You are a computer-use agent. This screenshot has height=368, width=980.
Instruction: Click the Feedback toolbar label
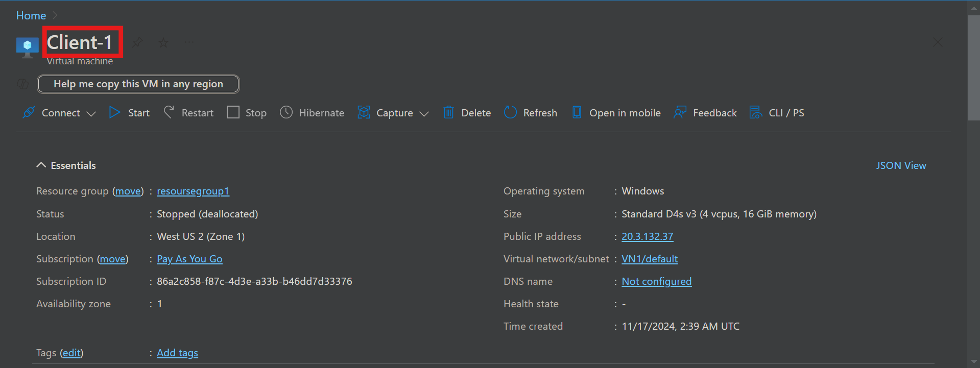pos(715,113)
